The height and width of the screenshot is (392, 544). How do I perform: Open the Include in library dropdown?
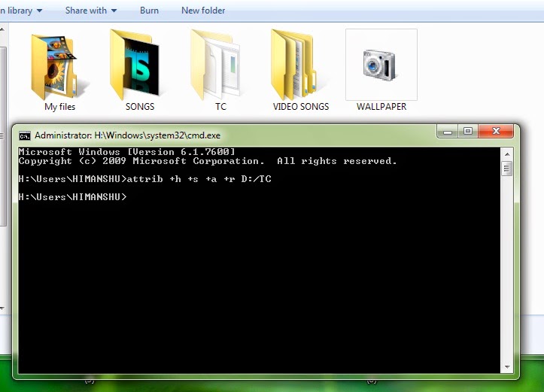tap(21, 11)
